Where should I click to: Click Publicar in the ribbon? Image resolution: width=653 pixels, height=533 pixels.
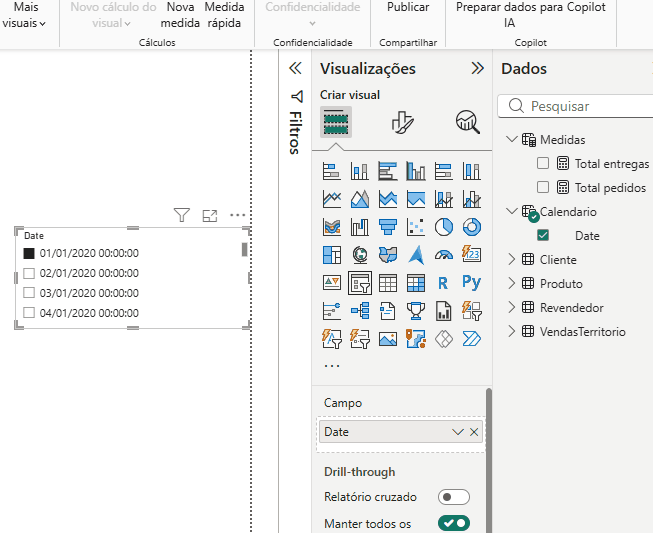point(408,7)
